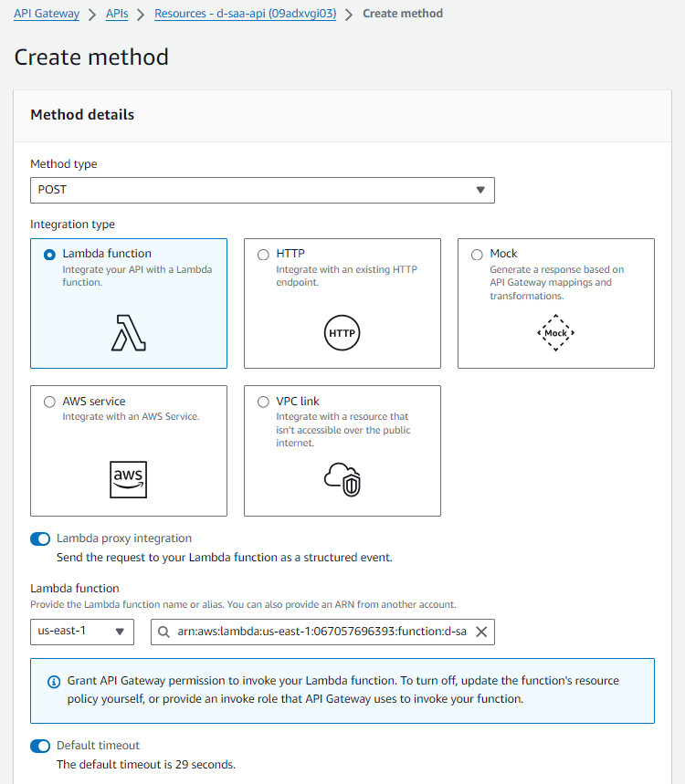Open the APIs breadcrumb link
The width and height of the screenshot is (685, 784).
pos(117,14)
